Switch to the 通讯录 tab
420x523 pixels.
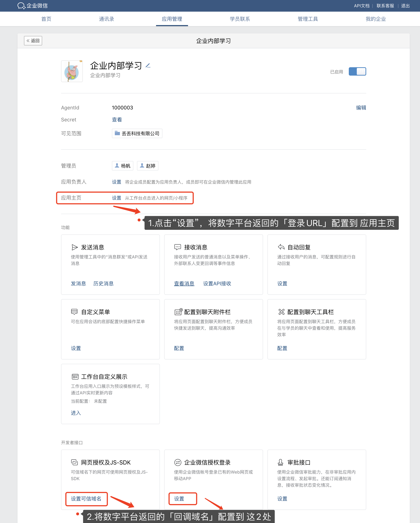point(106,19)
